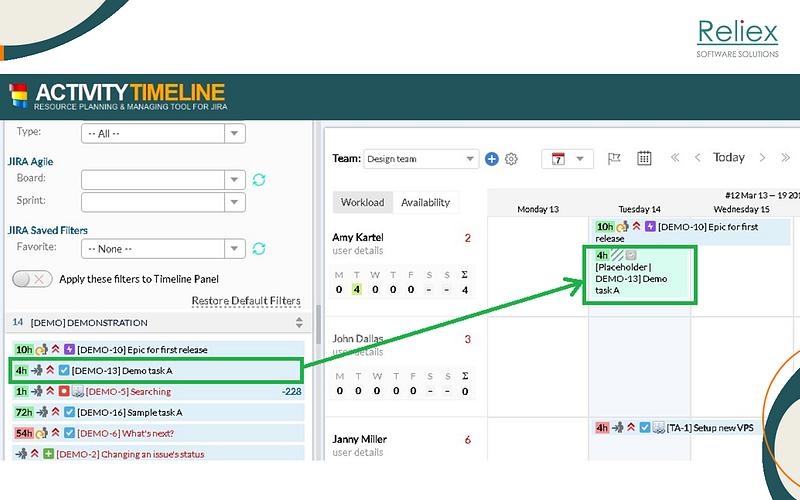This screenshot has height=500, width=800.
Task: Open the Board dropdown
Action: click(x=163, y=180)
